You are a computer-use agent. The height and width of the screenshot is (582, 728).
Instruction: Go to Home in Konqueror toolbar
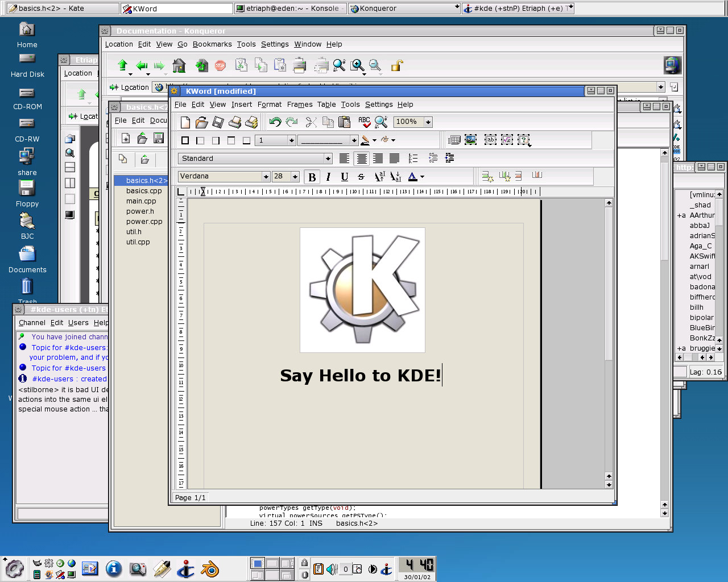179,66
